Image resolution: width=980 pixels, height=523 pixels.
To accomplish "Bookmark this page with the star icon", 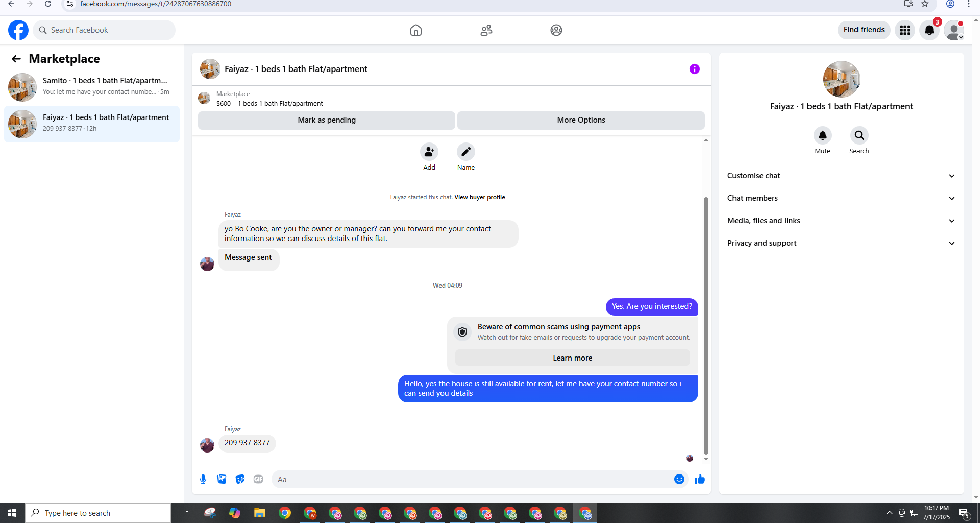I will point(925,4).
